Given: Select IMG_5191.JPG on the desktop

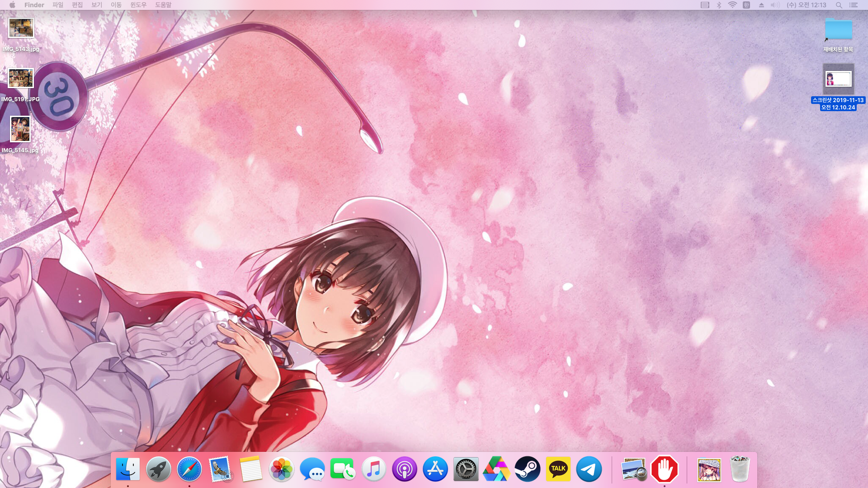Looking at the screenshot, I should point(21,78).
